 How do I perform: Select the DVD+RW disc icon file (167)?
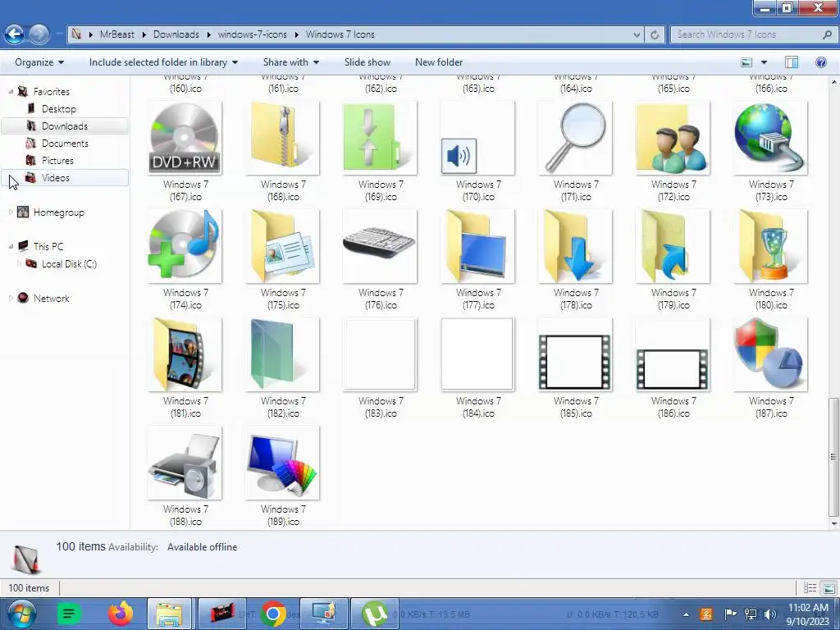(x=185, y=138)
